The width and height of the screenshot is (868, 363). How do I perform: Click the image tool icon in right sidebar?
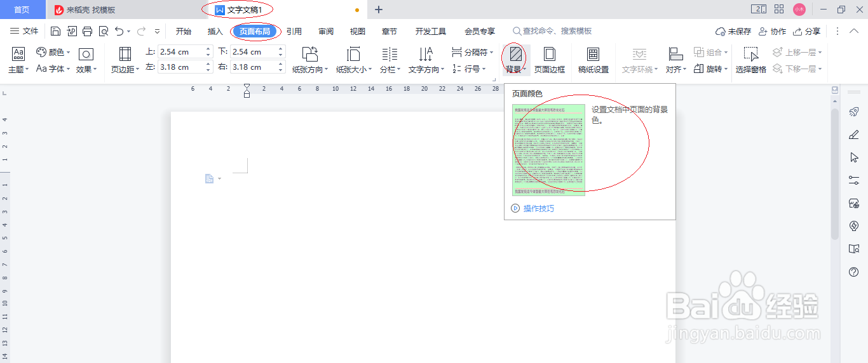click(853, 203)
